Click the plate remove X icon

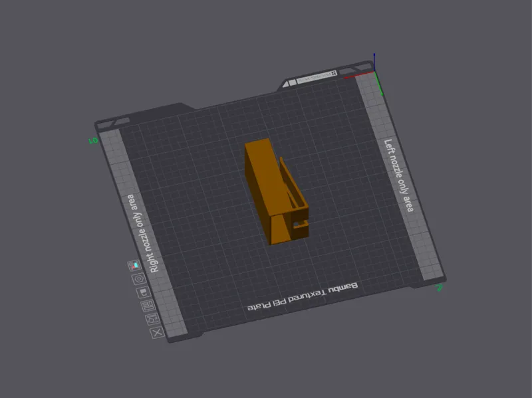click(x=157, y=333)
